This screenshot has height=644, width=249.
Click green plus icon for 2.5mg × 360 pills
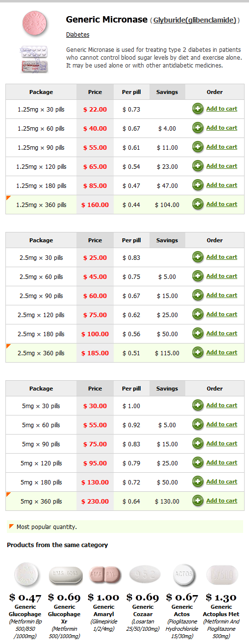pos(198,352)
